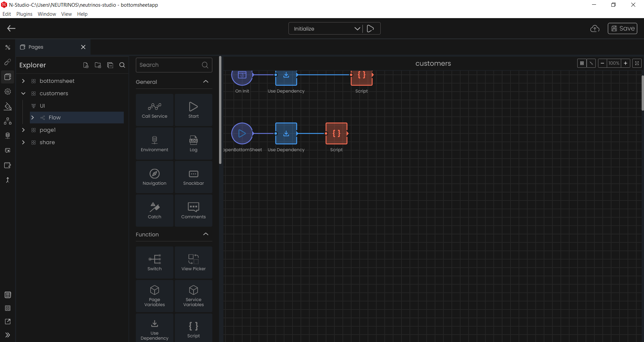Click the Save button
The image size is (644, 342).
(x=623, y=28)
